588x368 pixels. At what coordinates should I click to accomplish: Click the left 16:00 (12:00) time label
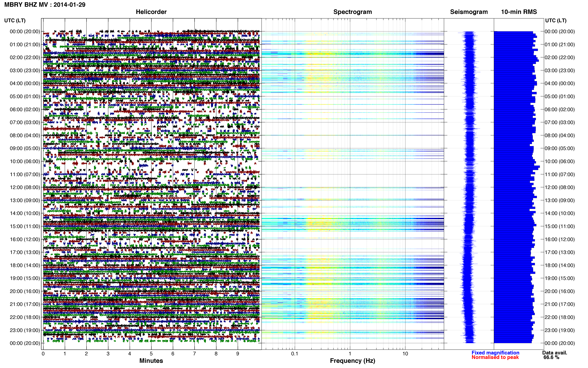point(25,239)
